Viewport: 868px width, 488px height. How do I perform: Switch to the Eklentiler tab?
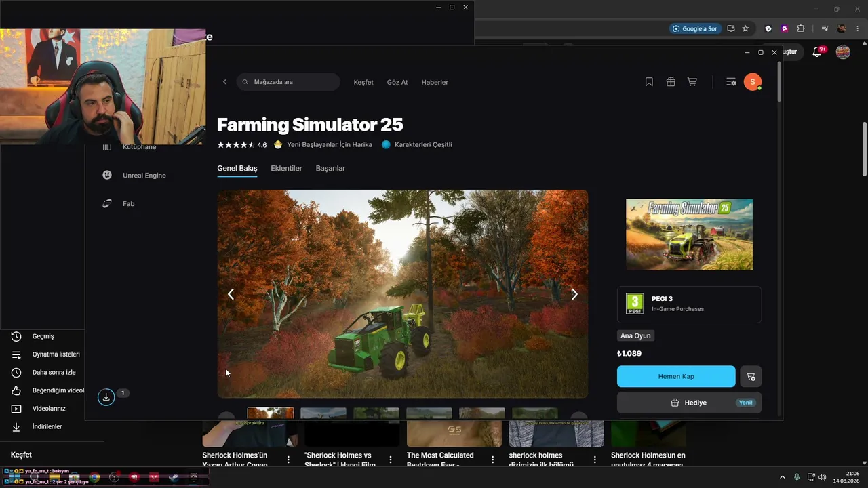[286, 168]
